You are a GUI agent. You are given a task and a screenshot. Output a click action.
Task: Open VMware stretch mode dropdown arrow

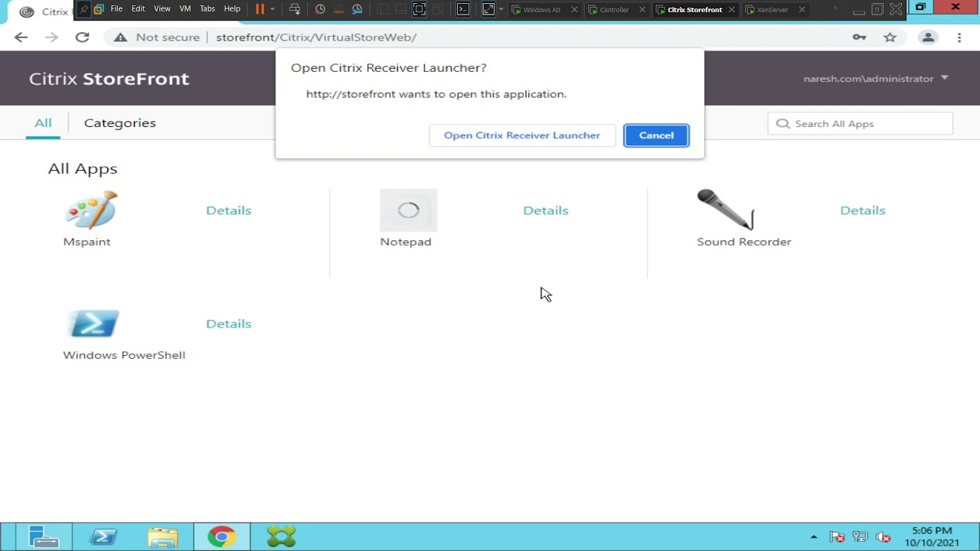pos(501,9)
